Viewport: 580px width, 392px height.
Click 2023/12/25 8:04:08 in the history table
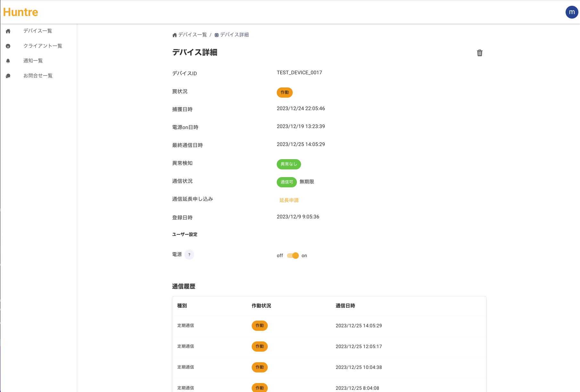tap(357, 388)
